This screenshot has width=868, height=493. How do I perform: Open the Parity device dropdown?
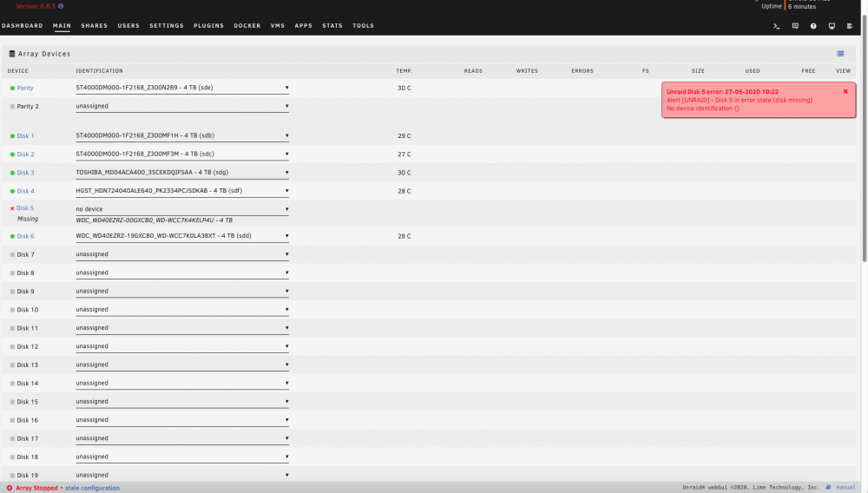(182, 88)
